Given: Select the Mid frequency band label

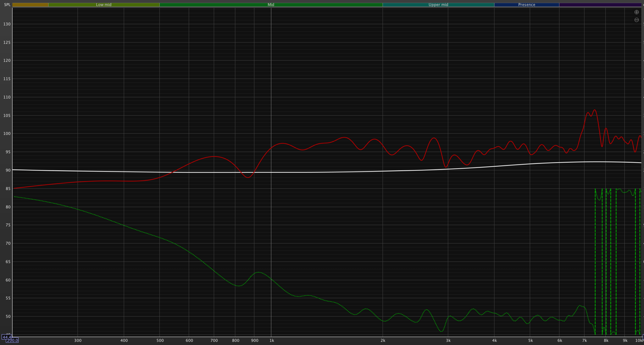Looking at the screenshot, I should [271, 5].
